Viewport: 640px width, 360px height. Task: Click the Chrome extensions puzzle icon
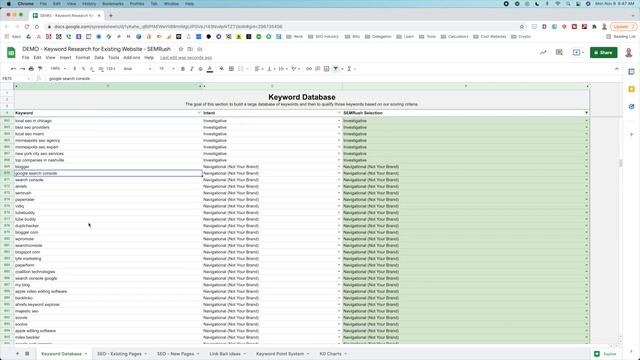coord(594,27)
